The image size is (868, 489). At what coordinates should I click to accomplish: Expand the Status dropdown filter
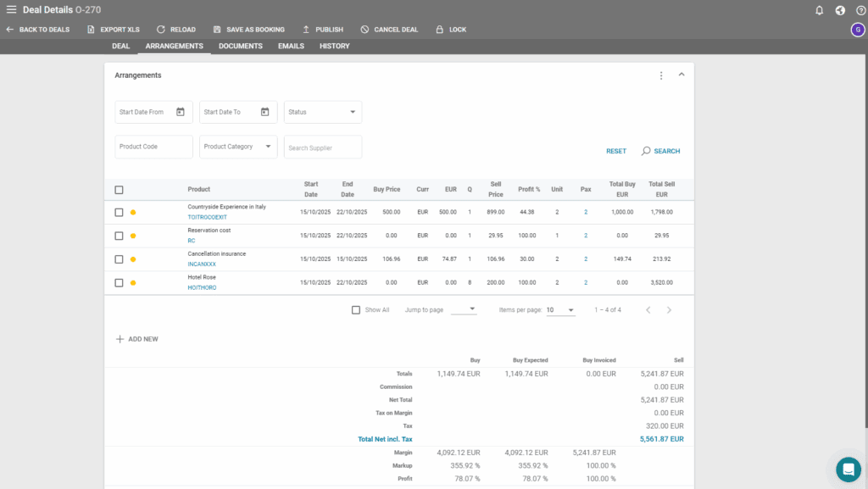coord(323,112)
